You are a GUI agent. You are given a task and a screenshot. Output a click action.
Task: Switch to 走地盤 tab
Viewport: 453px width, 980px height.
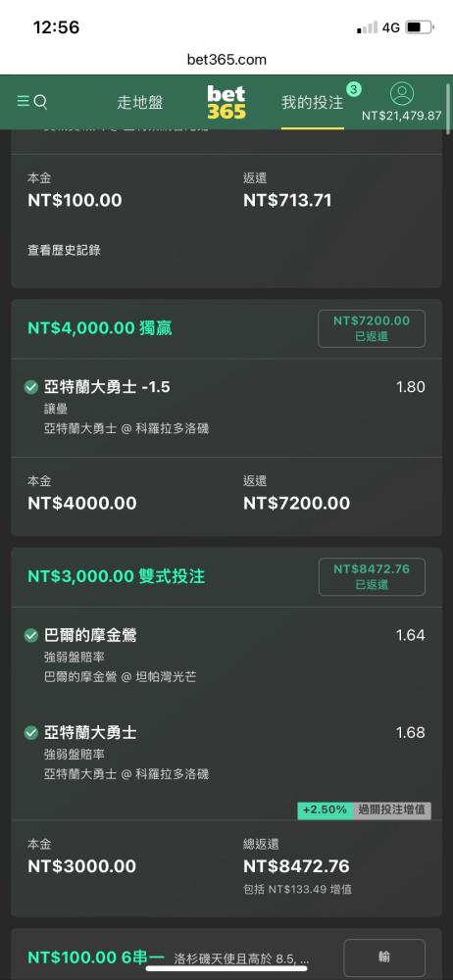(x=140, y=103)
